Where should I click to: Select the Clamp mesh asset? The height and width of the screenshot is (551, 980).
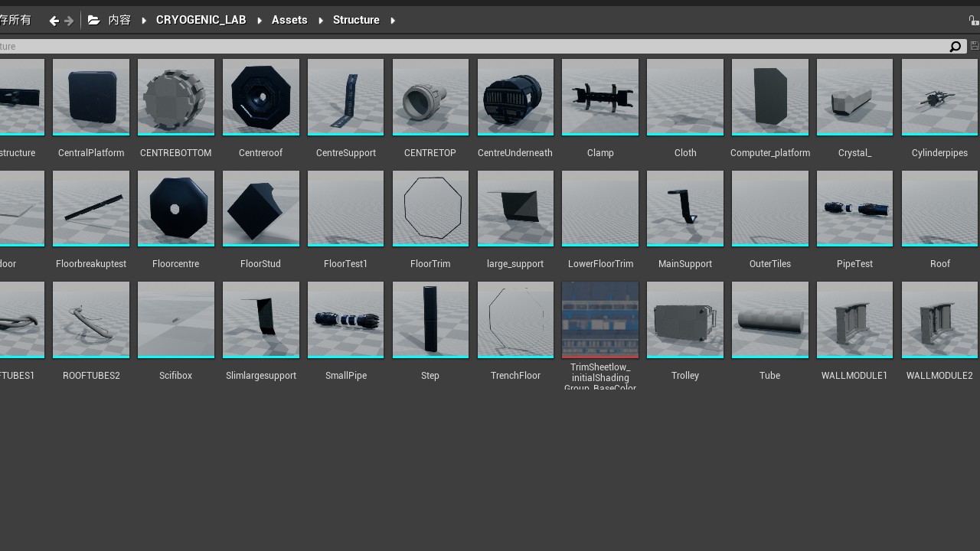click(600, 97)
